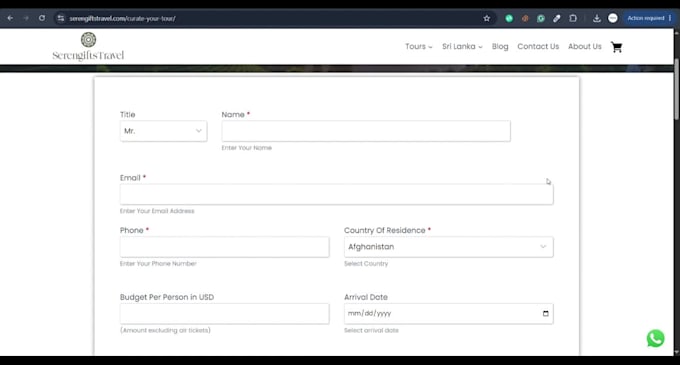Go back using the browser back arrow

10,18
